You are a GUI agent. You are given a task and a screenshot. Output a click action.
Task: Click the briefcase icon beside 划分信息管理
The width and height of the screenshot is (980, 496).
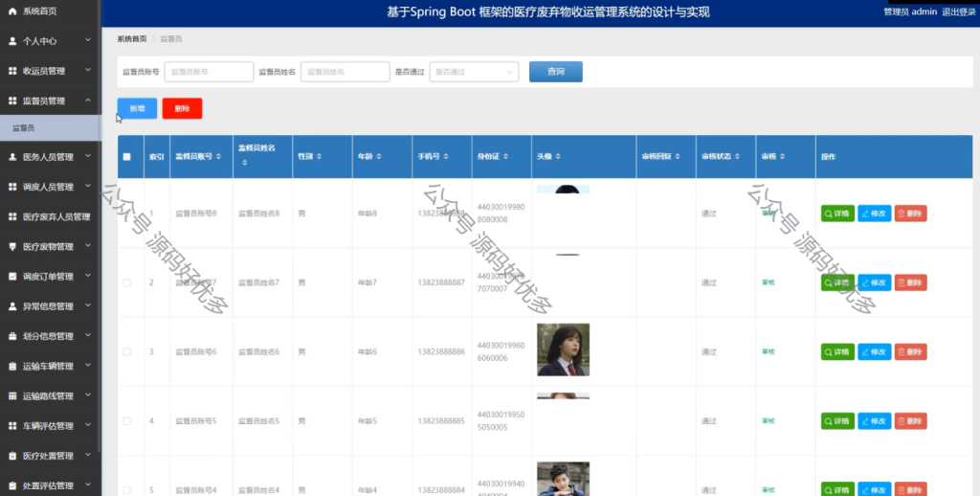point(12,336)
